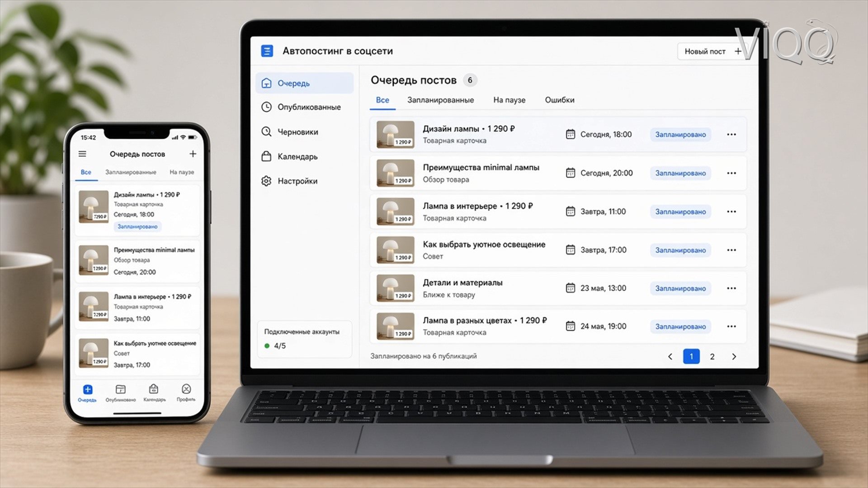The height and width of the screenshot is (488, 868).
Task: Open three-dot menu for Лампа в интерьере
Action: point(731,211)
